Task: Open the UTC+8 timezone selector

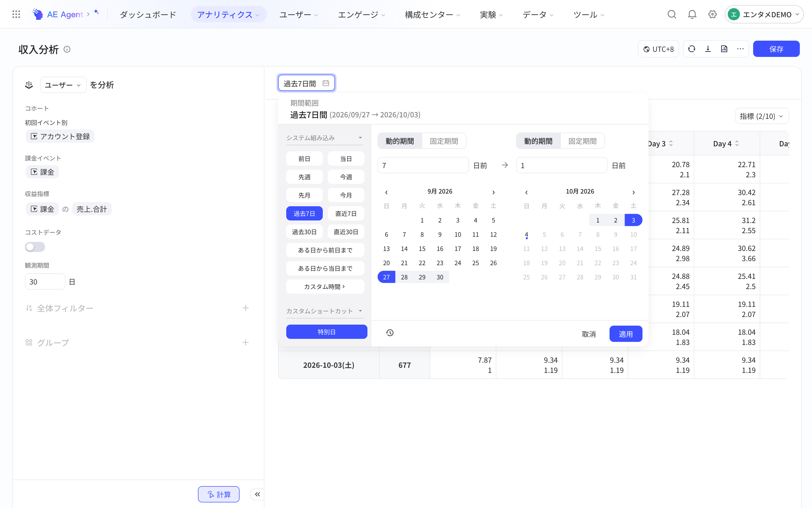Action: [658, 49]
